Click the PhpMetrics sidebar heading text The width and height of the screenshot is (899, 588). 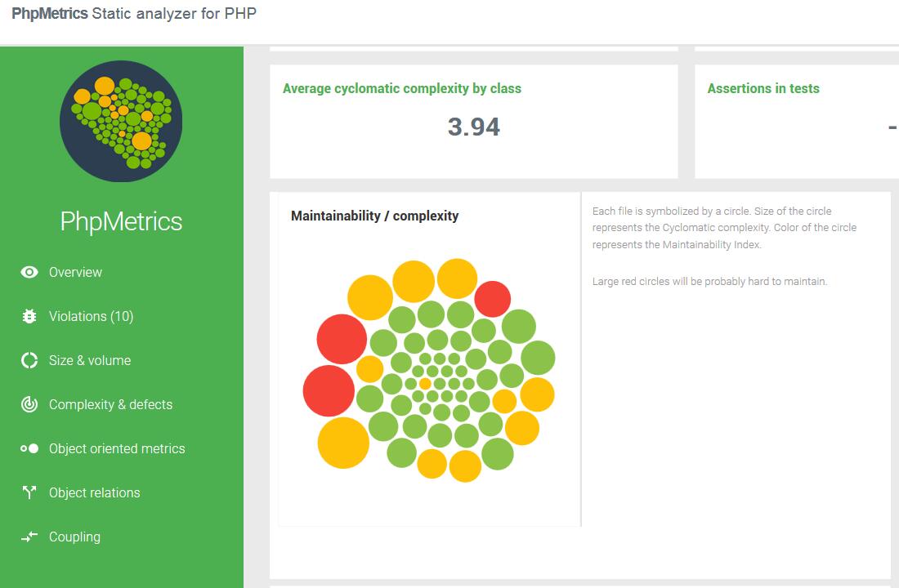pos(121,222)
